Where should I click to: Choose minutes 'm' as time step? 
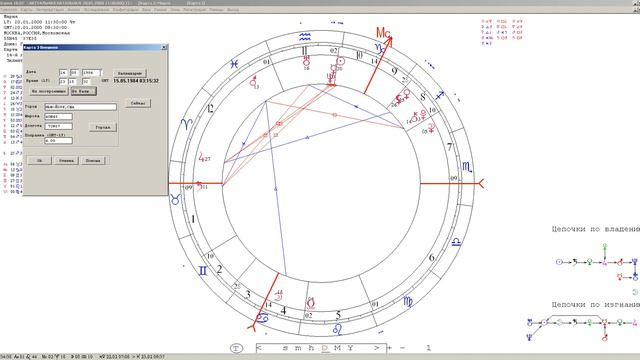click(298, 349)
